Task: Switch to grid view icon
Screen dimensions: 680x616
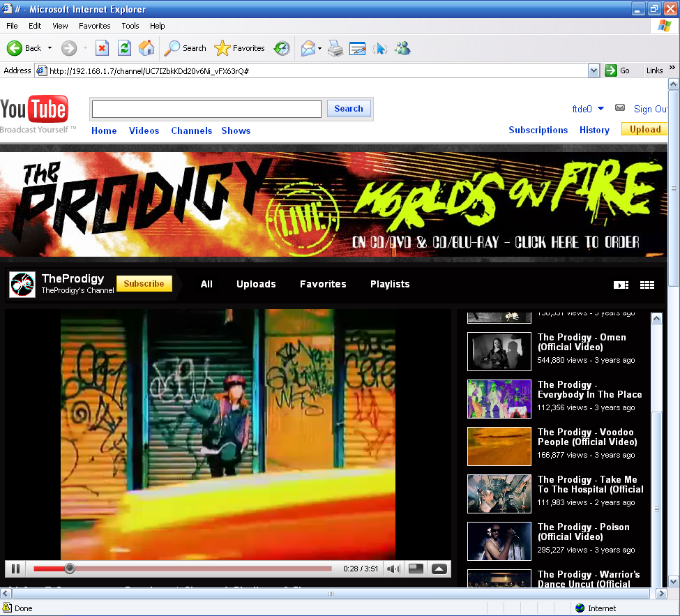Action: point(647,285)
